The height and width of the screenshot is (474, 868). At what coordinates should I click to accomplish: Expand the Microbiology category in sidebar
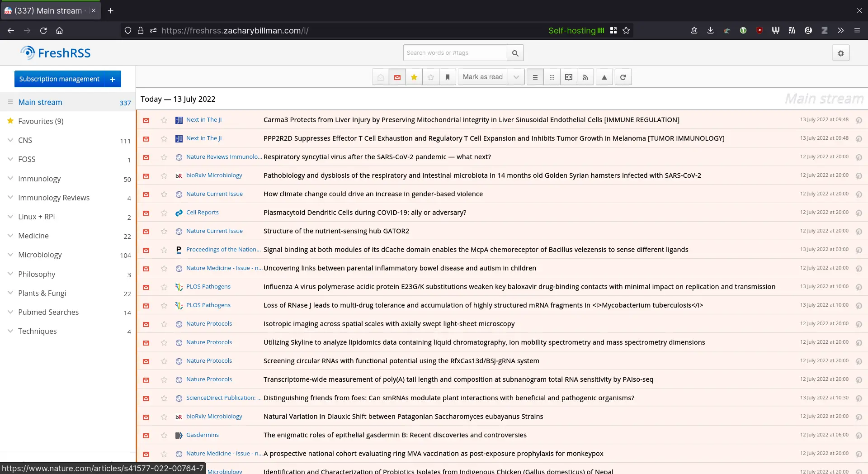(10, 255)
